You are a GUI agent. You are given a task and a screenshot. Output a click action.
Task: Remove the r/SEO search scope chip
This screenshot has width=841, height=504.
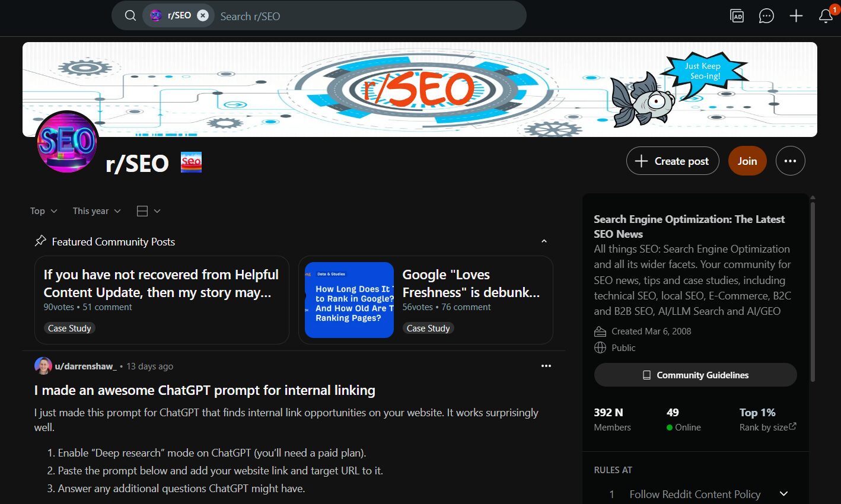point(203,16)
